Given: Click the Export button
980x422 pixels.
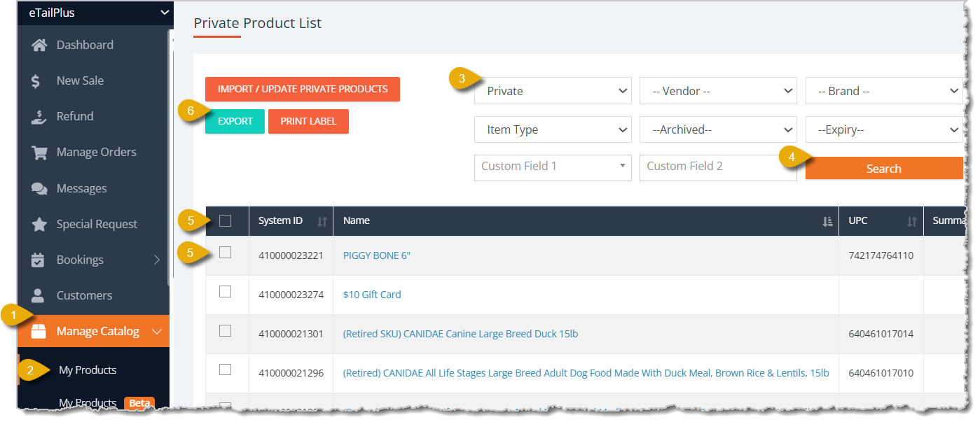Looking at the screenshot, I should point(235,121).
